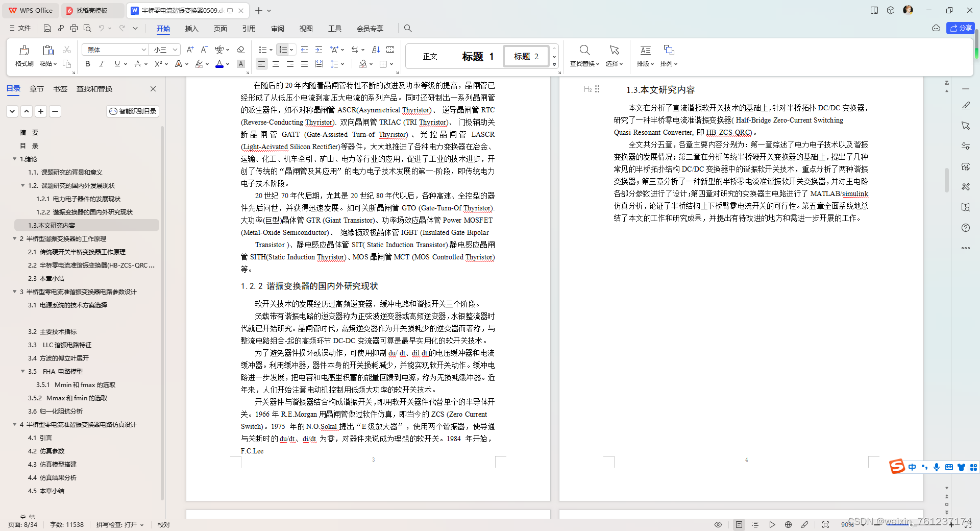Click the eye-protection mode icon in status bar

(718, 524)
